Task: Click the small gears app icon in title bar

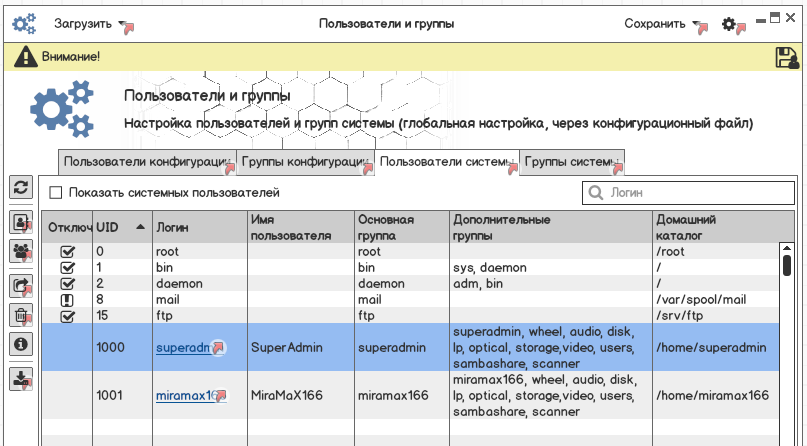Action: click(x=24, y=24)
